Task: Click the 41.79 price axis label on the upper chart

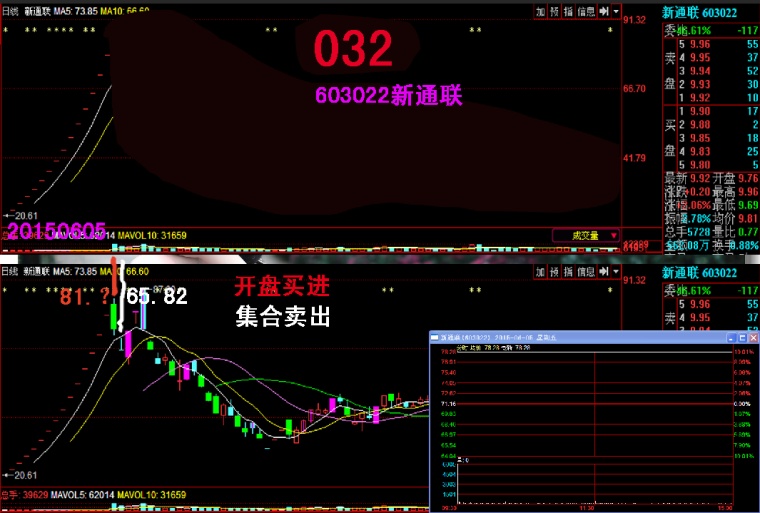Action: point(634,158)
